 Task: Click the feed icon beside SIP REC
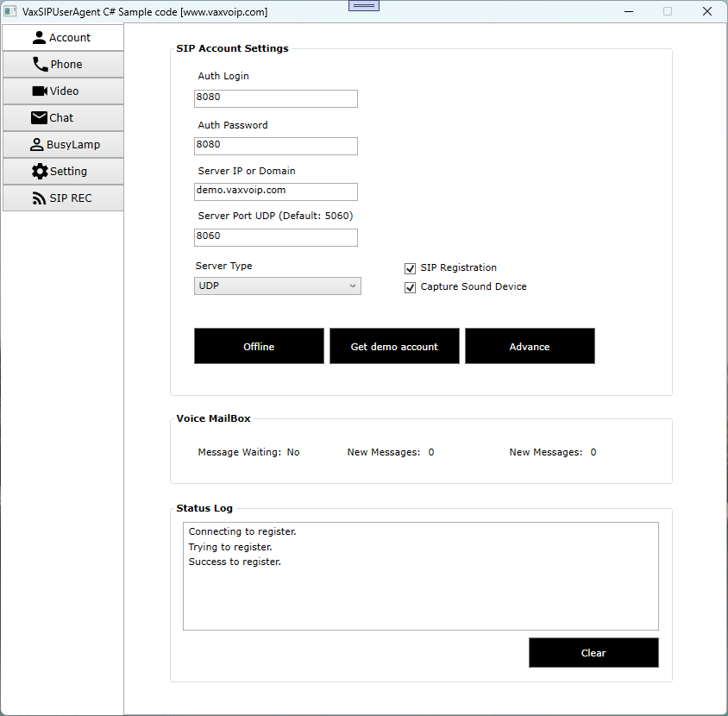39,198
